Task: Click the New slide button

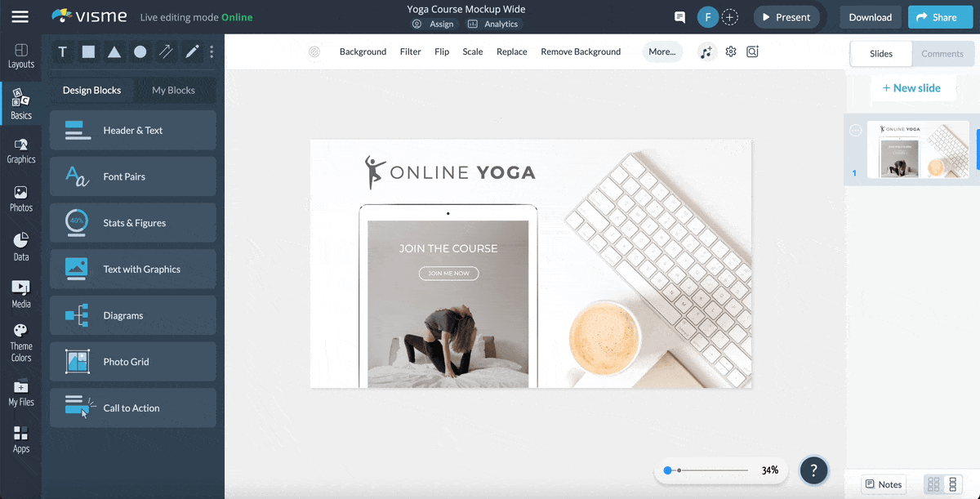Action: (913, 87)
